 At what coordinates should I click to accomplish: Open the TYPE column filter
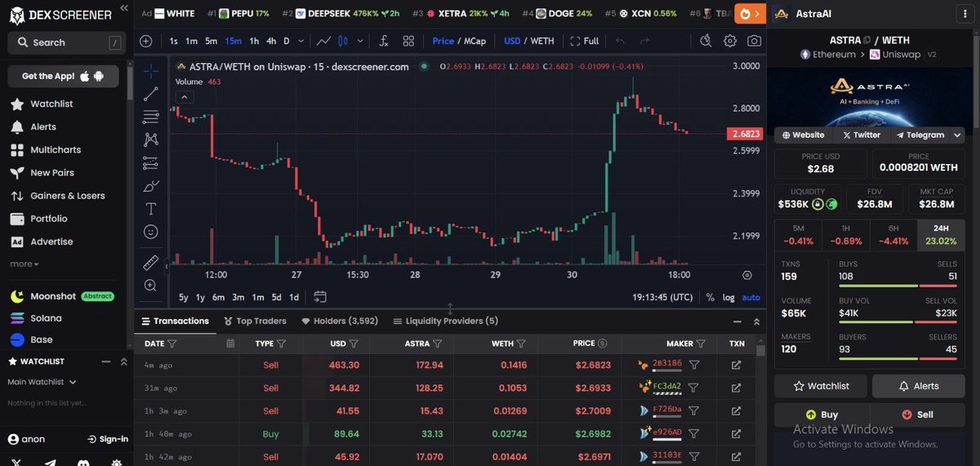pos(281,344)
